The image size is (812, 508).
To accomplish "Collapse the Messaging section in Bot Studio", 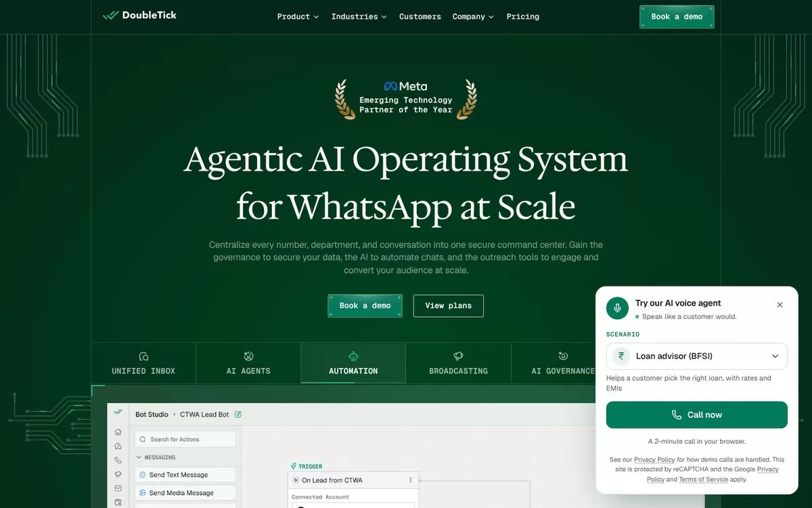I will click(156, 458).
